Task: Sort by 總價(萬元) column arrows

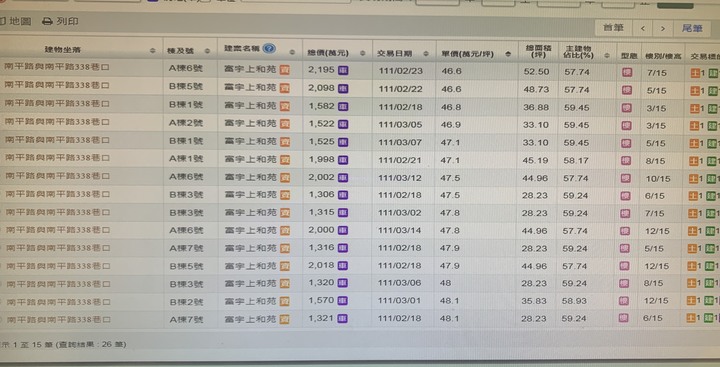Action: click(x=363, y=53)
